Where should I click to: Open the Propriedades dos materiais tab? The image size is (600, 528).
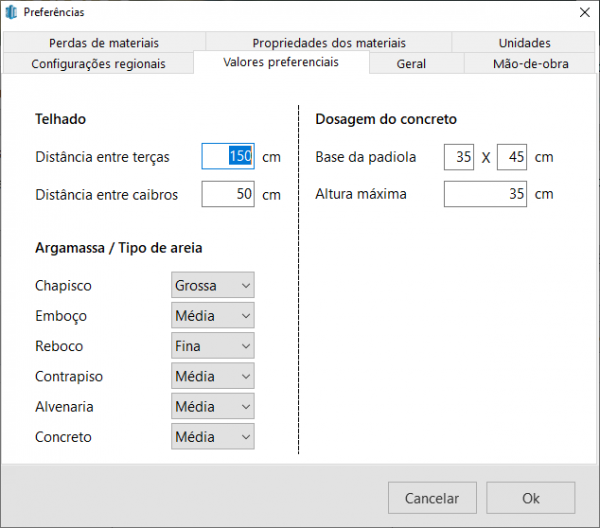tap(328, 43)
